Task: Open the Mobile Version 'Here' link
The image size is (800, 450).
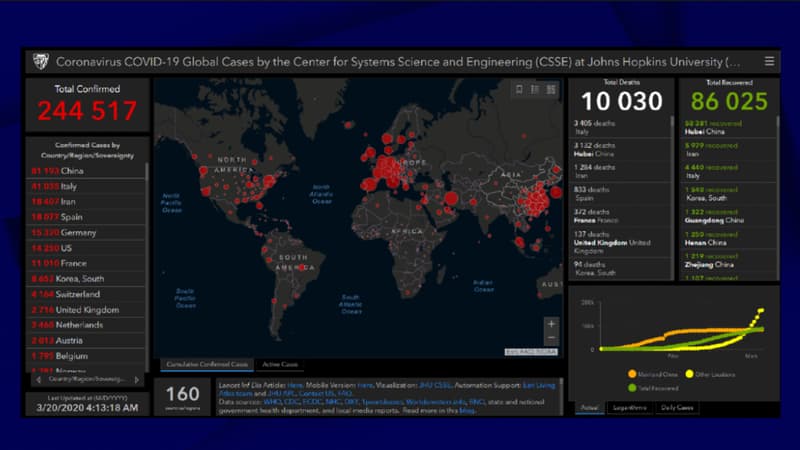Action: pyautogui.click(x=365, y=385)
